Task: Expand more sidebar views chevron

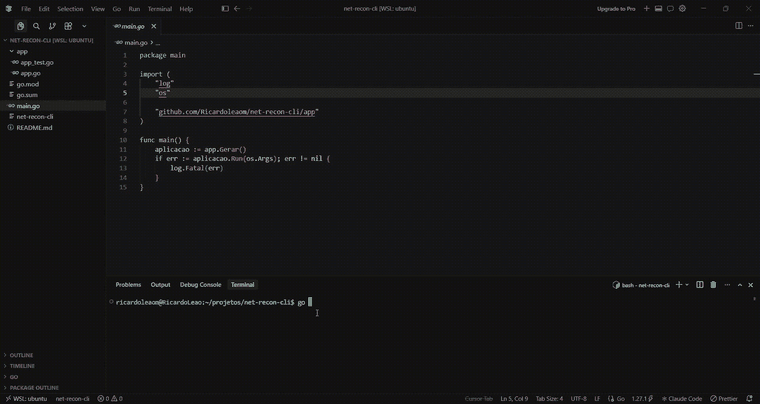Action: pos(84,26)
